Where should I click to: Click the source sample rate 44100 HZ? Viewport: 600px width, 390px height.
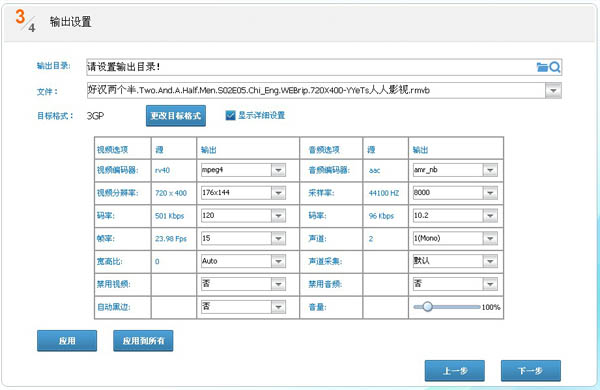click(384, 193)
